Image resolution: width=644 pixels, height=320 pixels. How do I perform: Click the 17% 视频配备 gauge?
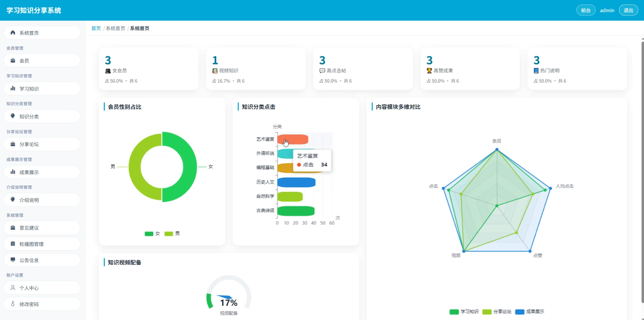pos(229,296)
